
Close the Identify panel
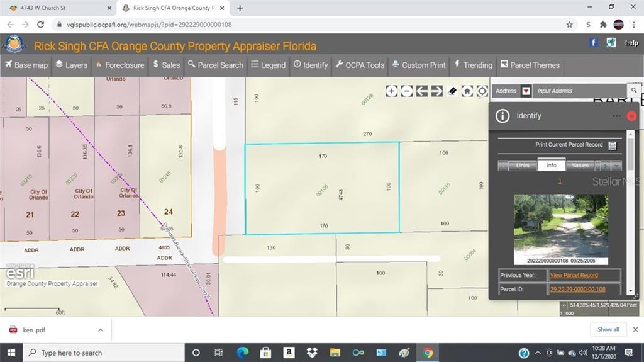click(631, 116)
